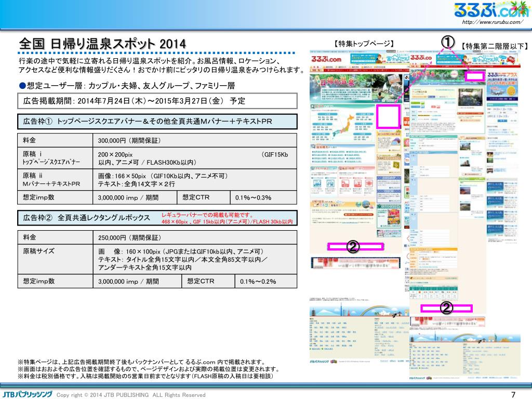Select the note beginning ※料金は税別価格です
The image size is (532, 399).
coord(145,376)
